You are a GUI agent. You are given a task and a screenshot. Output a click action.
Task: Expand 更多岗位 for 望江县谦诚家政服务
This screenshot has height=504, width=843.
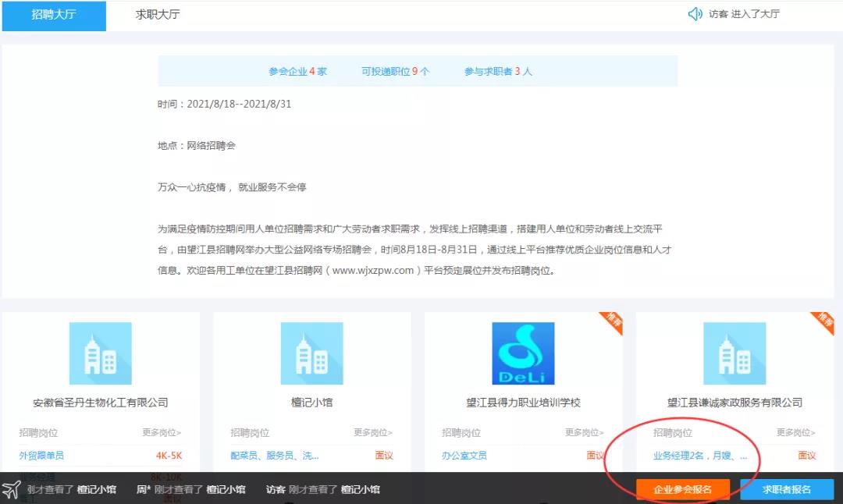[x=795, y=432]
